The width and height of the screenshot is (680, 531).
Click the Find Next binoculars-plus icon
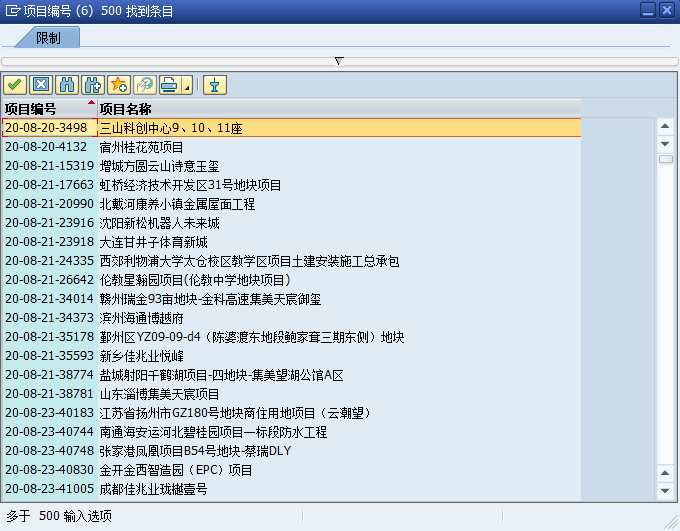(x=93, y=85)
